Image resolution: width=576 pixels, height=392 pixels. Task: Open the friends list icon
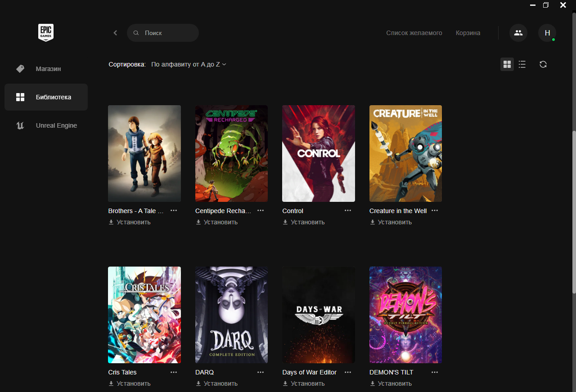click(518, 33)
